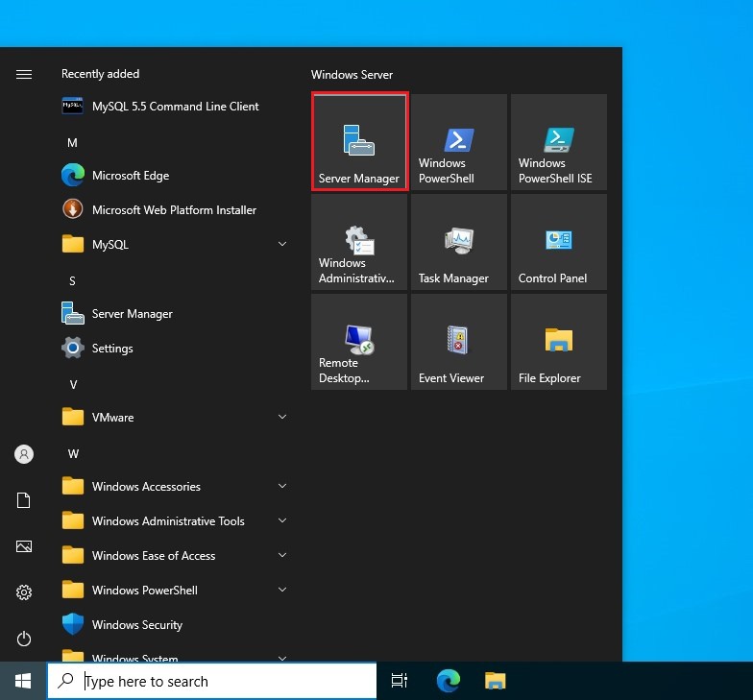Open the Windows Administrative Tools folder entry
The image size is (753, 700).
click(x=174, y=520)
